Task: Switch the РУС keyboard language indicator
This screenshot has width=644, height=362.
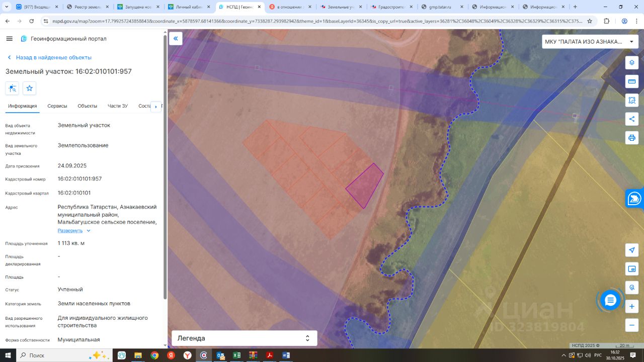Action: pos(598,355)
